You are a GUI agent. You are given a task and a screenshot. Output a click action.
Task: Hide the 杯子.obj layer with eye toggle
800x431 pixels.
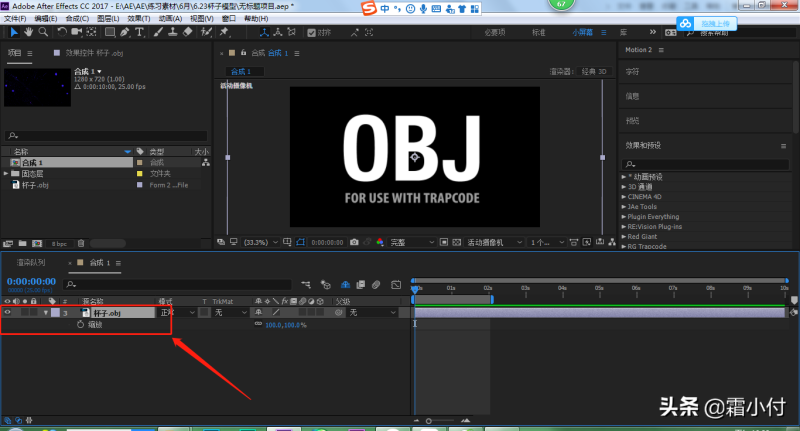pos(8,313)
